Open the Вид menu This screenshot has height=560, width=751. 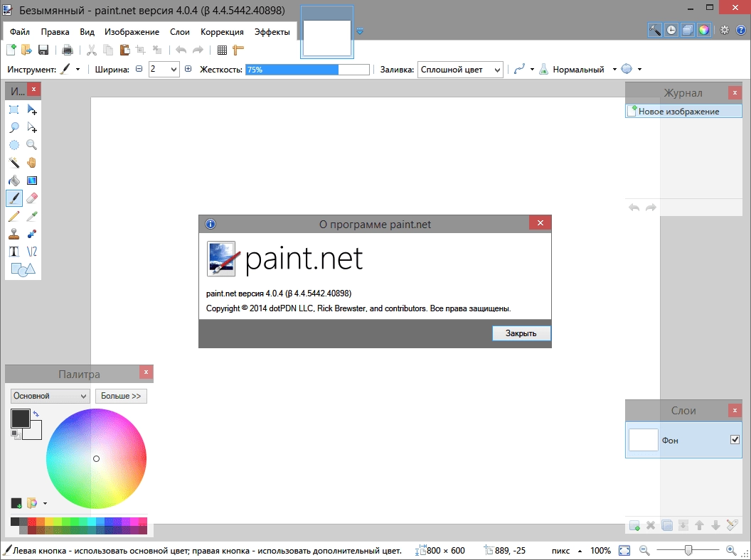87,31
